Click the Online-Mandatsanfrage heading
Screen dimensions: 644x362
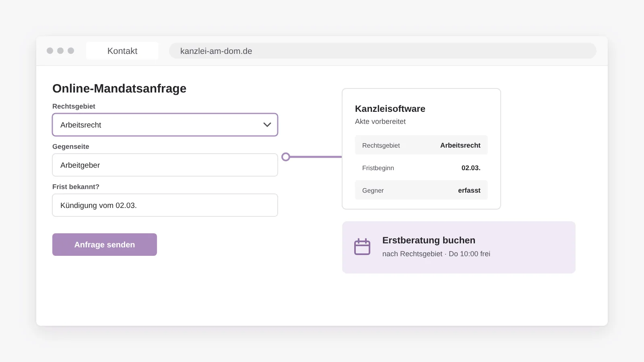click(x=119, y=88)
